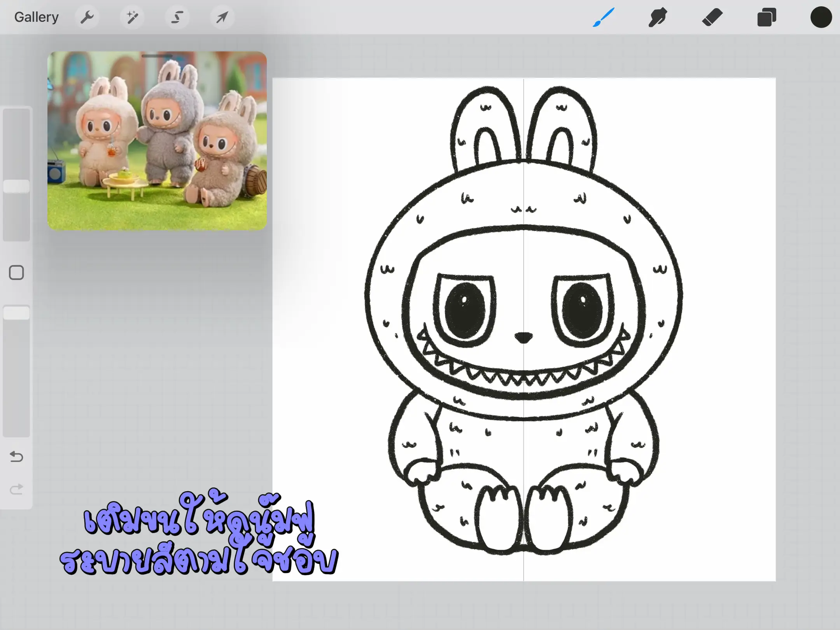Screen dimensions: 840x630
Task: Click the Redo arrow
Action: coord(16,489)
